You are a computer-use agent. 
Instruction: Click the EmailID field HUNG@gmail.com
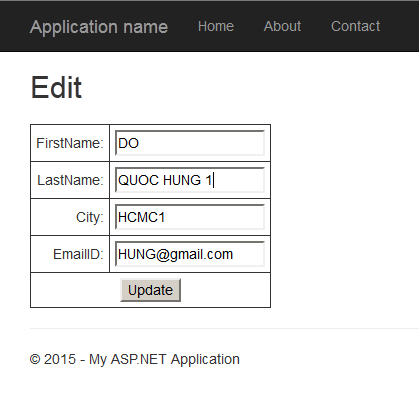click(190, 254)
